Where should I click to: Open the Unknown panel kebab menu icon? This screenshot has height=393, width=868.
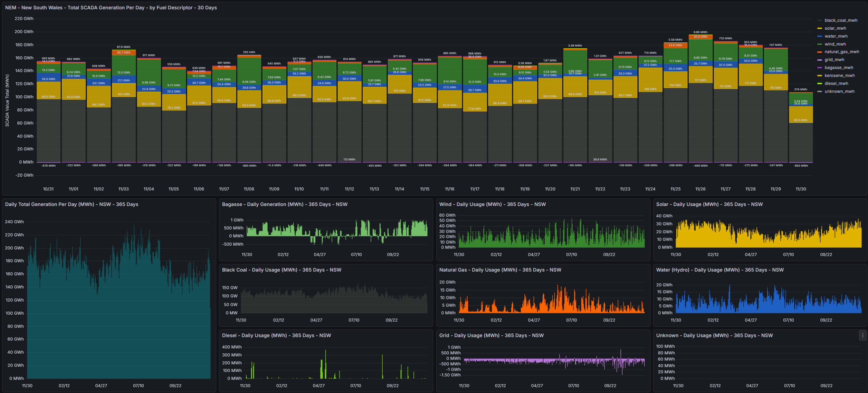click(862, 335)
